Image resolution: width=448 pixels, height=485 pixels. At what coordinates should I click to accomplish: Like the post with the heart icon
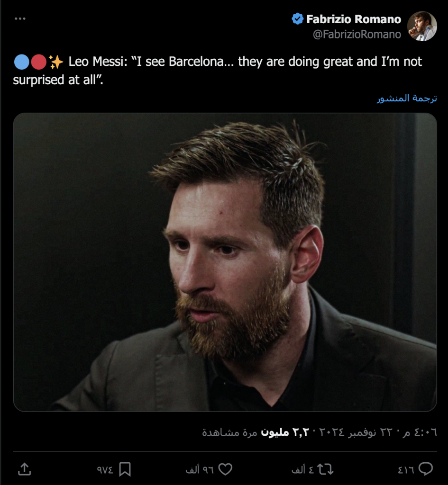click(225, 469)
